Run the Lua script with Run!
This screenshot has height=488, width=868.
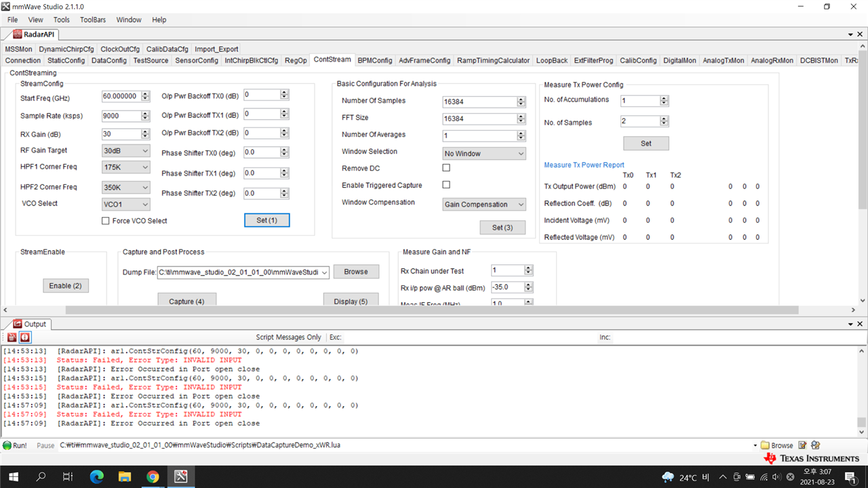coord(15,445)
